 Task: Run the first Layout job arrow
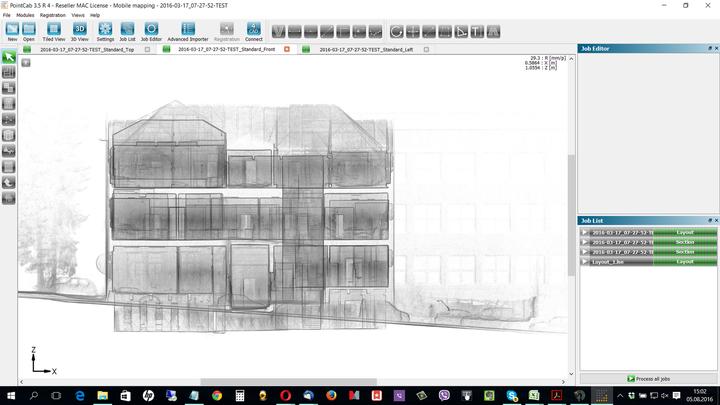(x=585, y=232)
